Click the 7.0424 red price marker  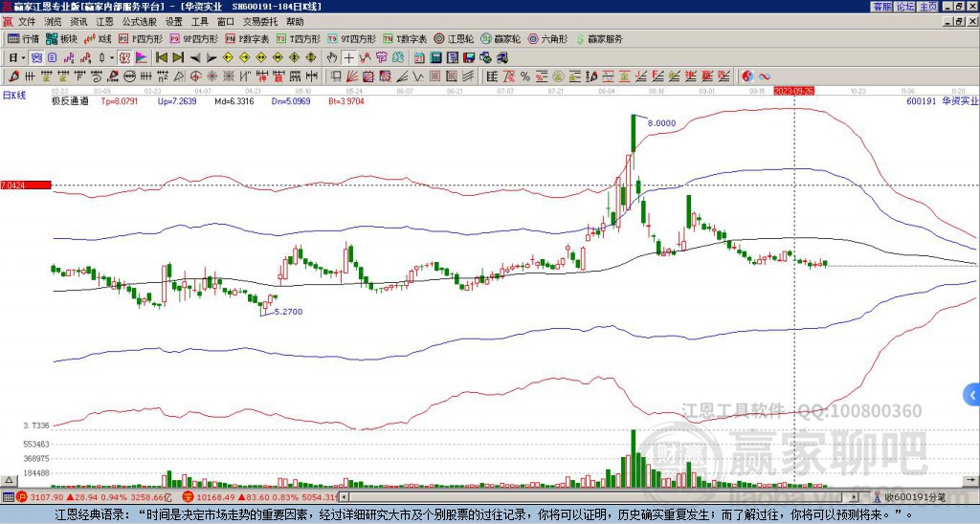26,186
